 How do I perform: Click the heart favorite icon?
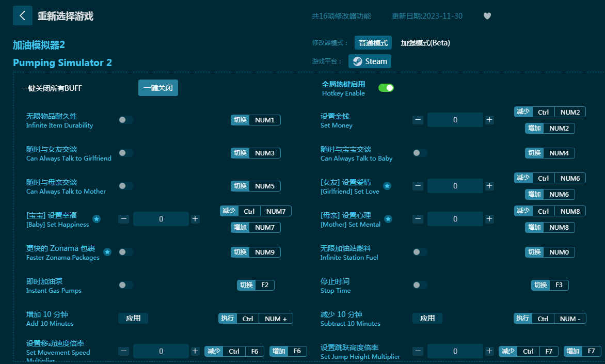click(487, 16)
